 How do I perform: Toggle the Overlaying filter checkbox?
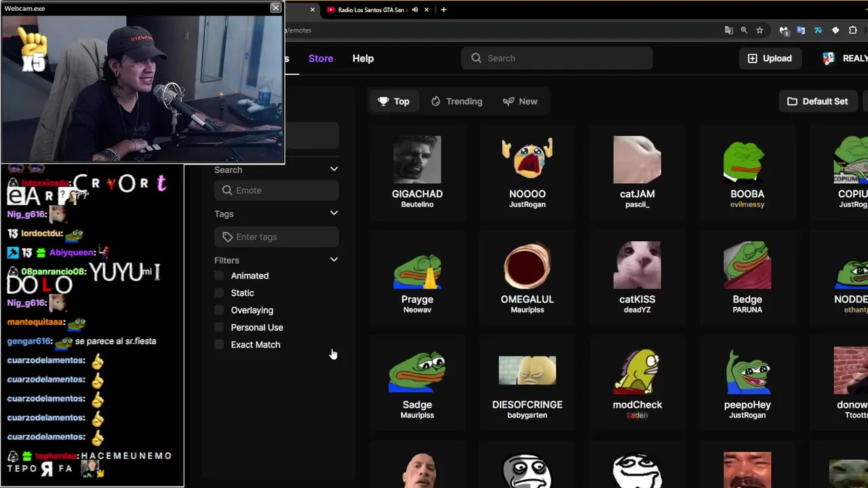click(219, 310)
